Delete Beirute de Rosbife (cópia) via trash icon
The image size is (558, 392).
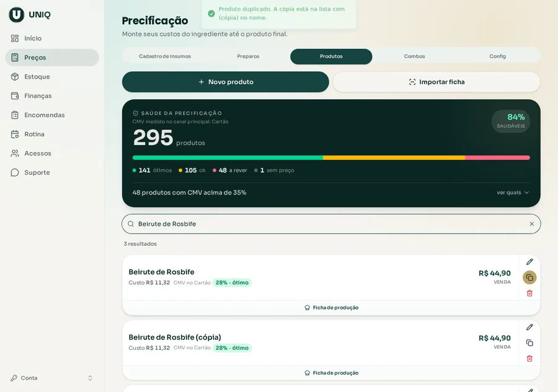pos(529,358)
